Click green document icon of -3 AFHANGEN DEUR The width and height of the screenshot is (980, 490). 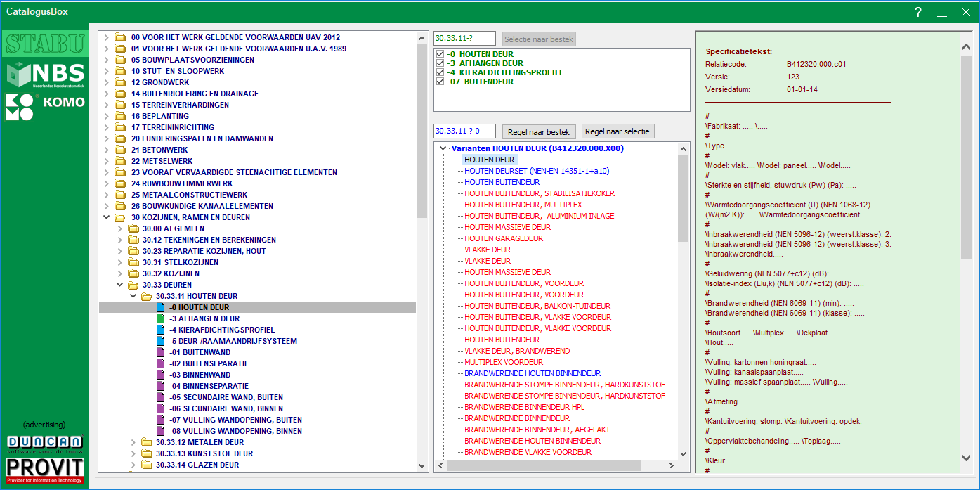coord(159,318)
